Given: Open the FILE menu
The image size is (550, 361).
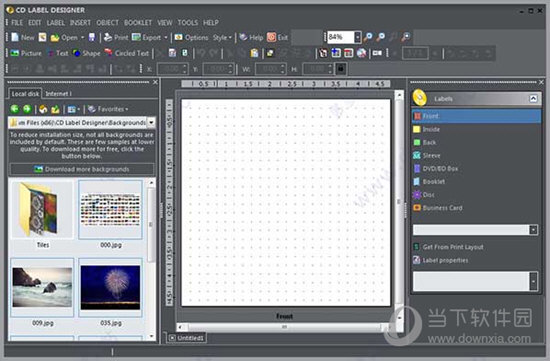Looking at the screenshot, I should [x=17, y=23].
